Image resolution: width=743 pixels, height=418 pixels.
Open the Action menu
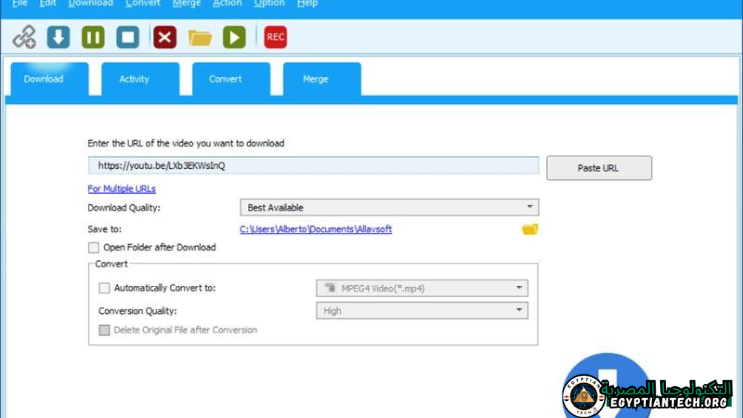(227, 3)
